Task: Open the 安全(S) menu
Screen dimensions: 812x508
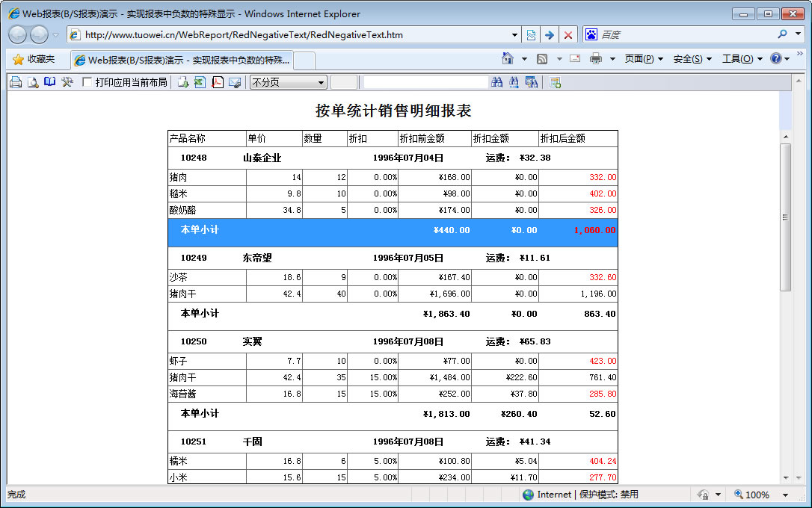Action: 692,59
